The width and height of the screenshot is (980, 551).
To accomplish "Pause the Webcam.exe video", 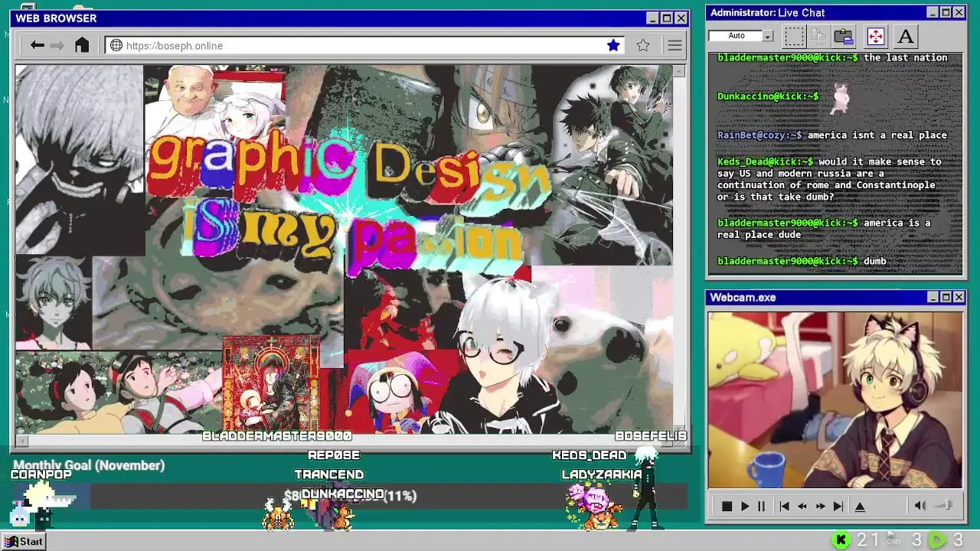I will pos(761,506).
